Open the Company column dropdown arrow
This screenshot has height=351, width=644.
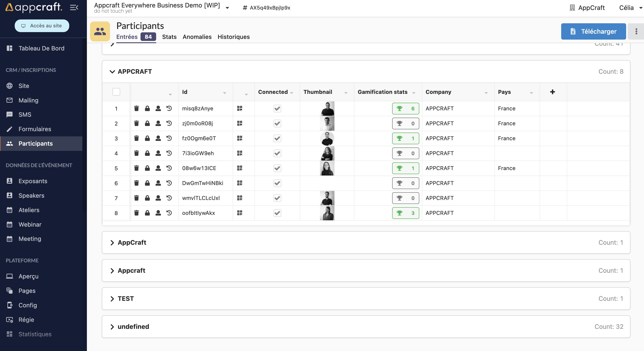tap(486, 93)
